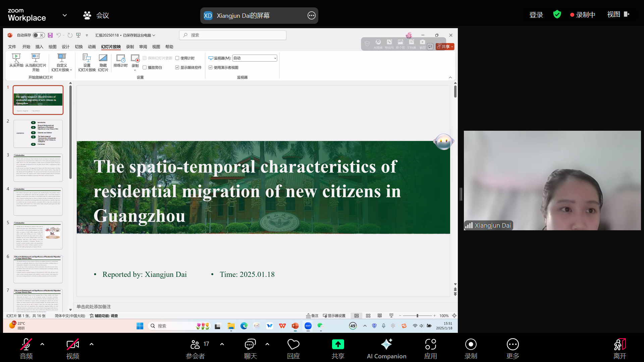Start slideshow from beginning (从头开始)
This screenshot has width=644, height=362.
(16, 60)
